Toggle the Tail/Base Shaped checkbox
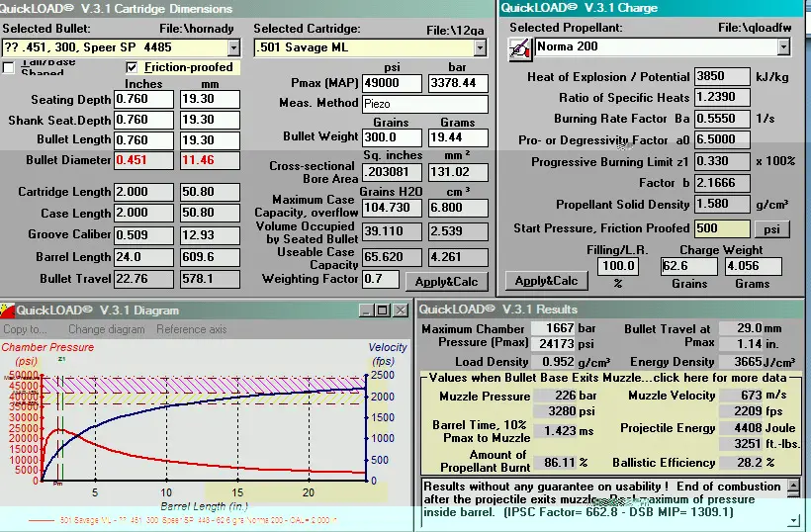This screenshot has width=811, height=532. [8, 67]
